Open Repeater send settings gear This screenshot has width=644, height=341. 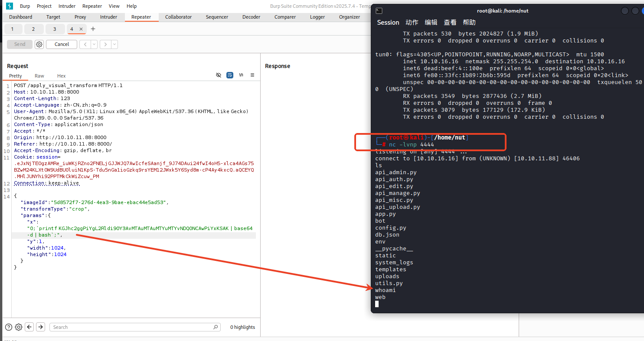[x=39, y=44]
